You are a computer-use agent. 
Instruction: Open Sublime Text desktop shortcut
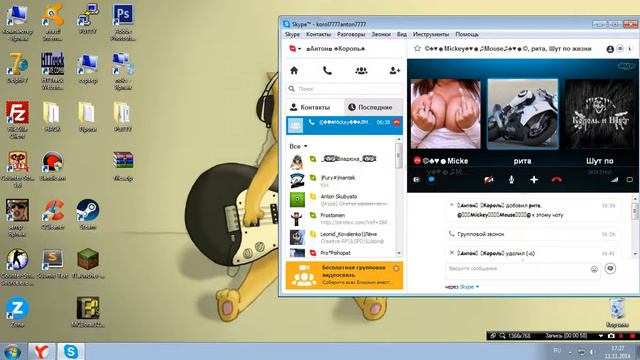pos(53,263)
